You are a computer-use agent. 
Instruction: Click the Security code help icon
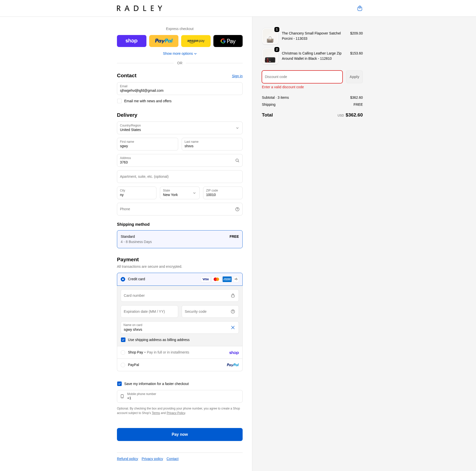tap(233, 311)
